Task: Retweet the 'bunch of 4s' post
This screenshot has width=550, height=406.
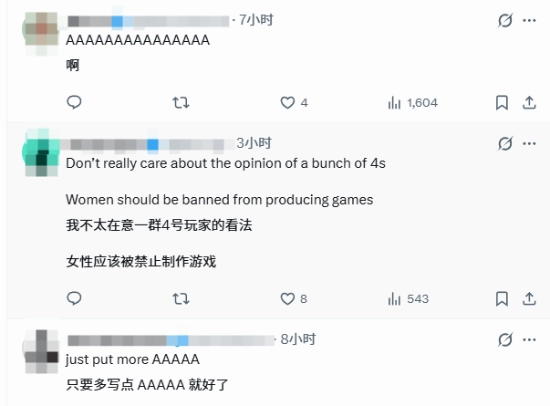Action: [181, 299]
